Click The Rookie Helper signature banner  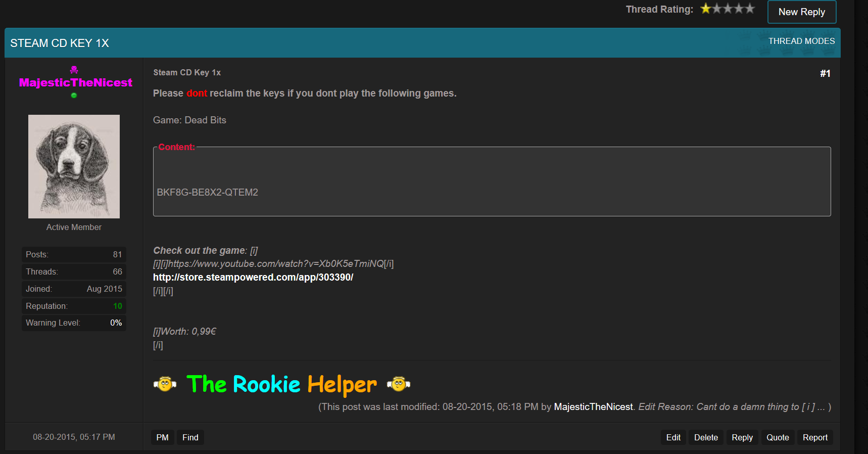[281, 385]
